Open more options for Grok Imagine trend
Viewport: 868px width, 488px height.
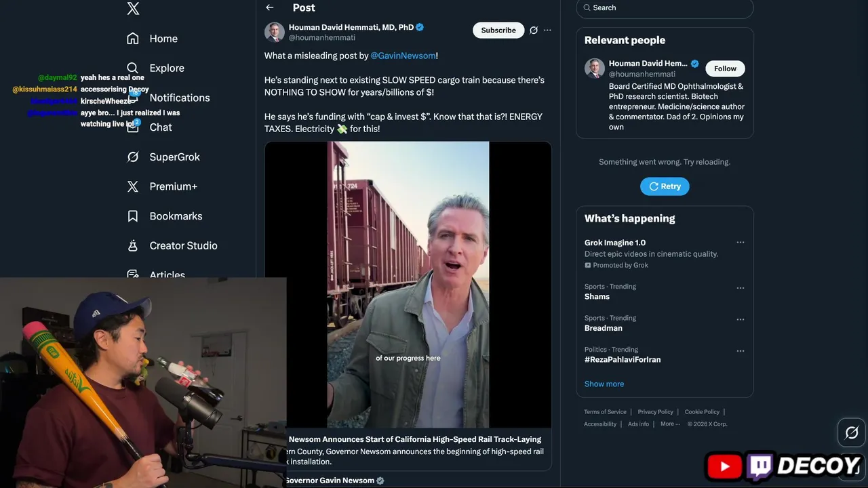(741, 243)
